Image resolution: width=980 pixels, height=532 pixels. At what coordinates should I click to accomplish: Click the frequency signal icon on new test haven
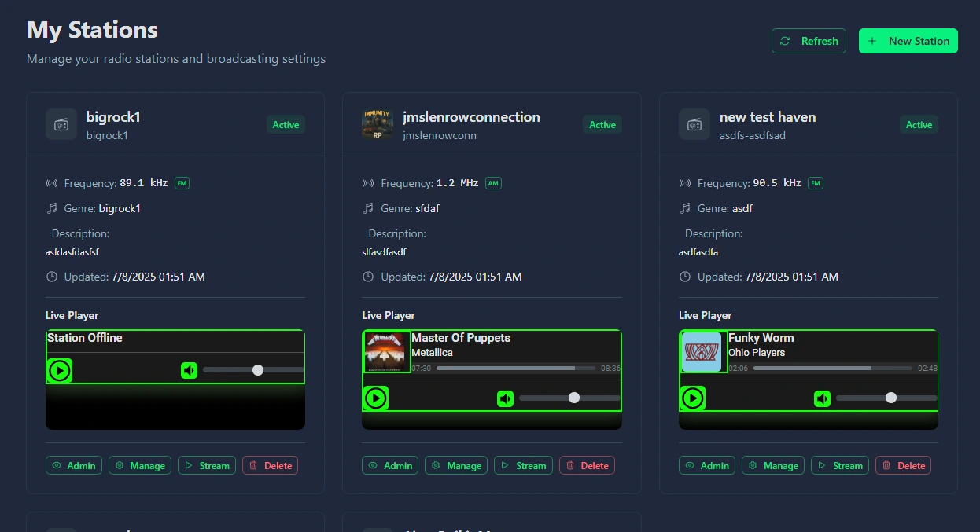(685, 183)
